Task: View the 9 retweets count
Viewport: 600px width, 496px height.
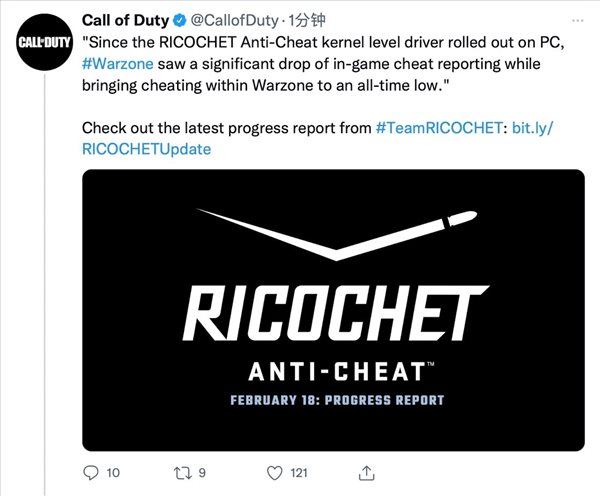Action: pyautogui.click(x=202, y=473)
